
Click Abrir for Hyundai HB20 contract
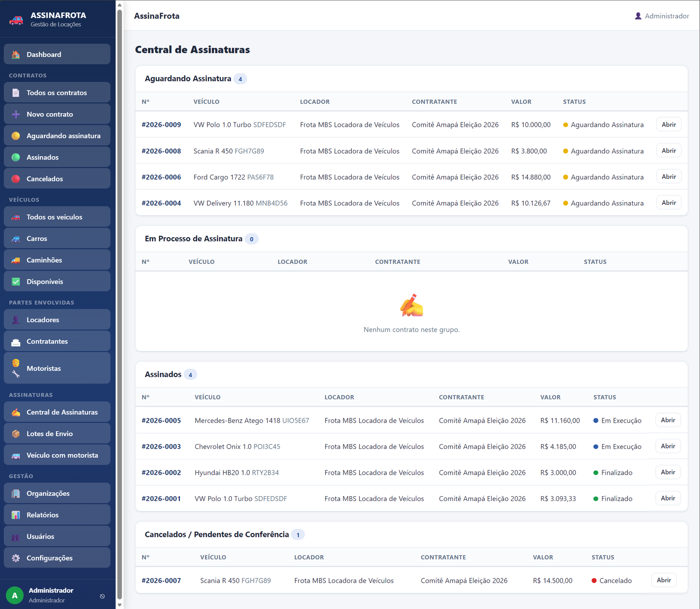click(x=668, y=472)
